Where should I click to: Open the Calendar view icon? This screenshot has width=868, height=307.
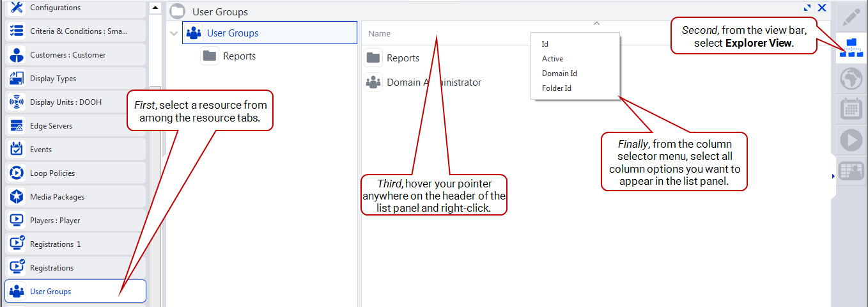coord(850,109)
